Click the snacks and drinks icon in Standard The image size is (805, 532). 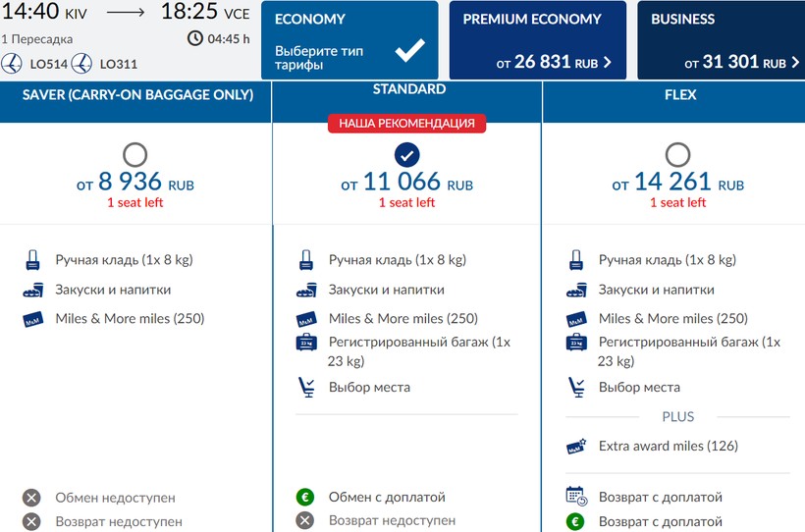tap(305, 291)
